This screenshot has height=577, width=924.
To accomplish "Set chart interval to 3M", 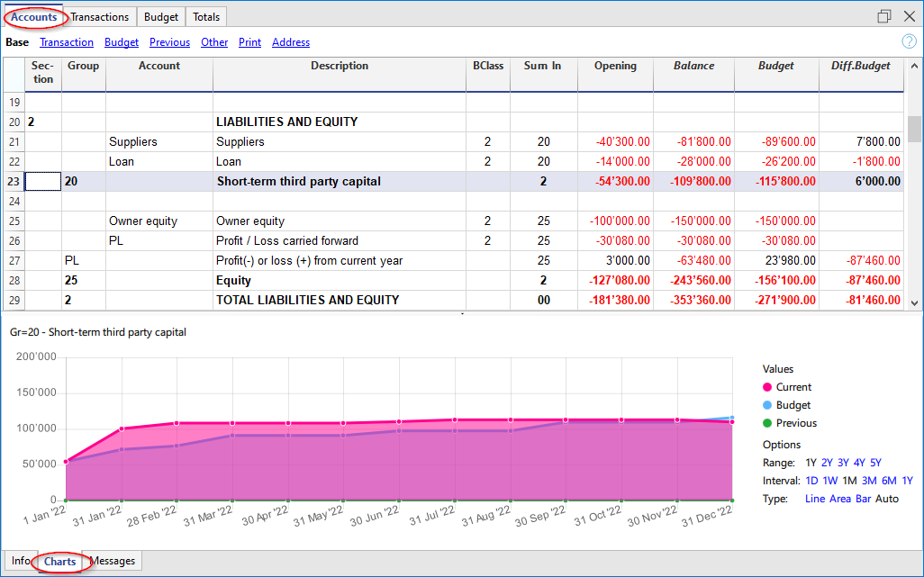I will click(x=868, y=481).
